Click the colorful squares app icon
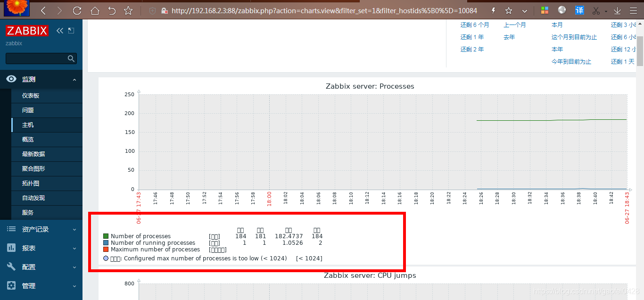This screenshot has height=300, width=644. pyautogui.click(x=545, y=10)
